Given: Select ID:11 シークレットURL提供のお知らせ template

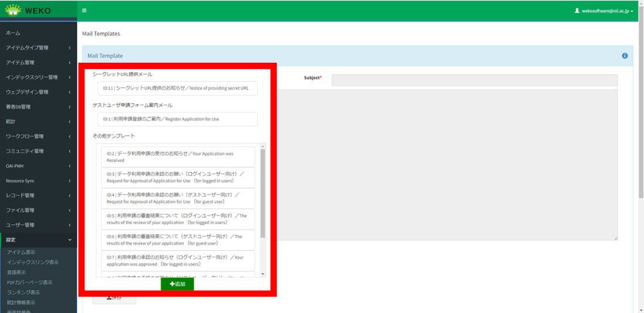Looking at the screenshot, I should click(177, 88).
